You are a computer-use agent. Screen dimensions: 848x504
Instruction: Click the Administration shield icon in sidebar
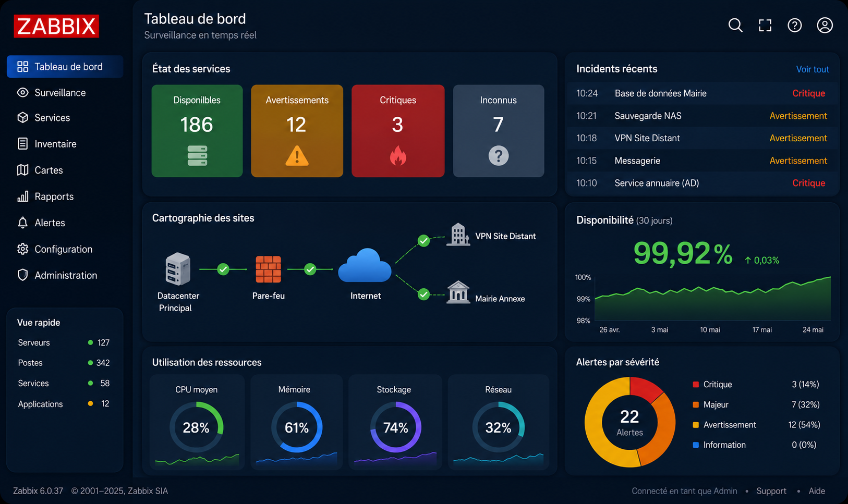pyautogui.click(x=22, y=275)
